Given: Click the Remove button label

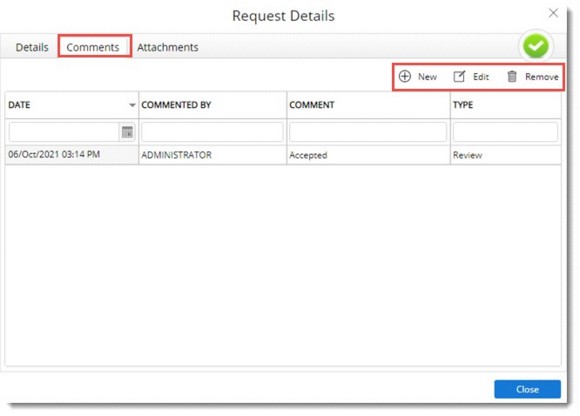Looking at the screenshot, I should pyautogui.click(x=542, y=77).
